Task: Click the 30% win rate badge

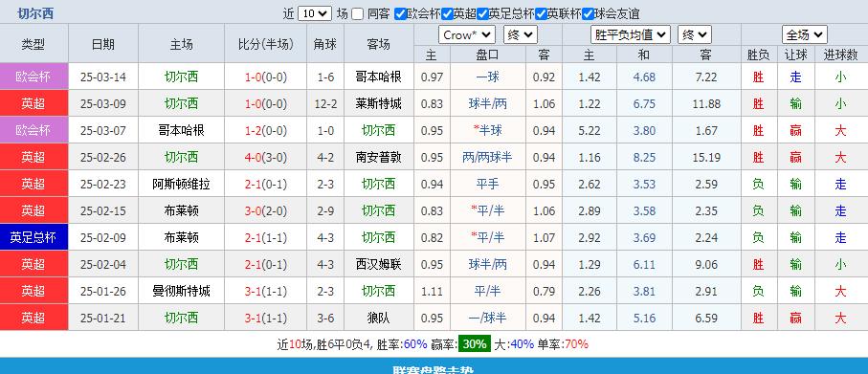Action: tap(474, 344)
